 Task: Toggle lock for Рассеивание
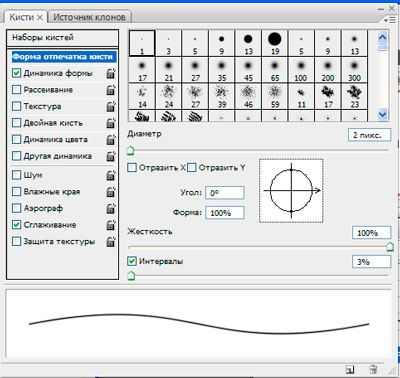111,90
